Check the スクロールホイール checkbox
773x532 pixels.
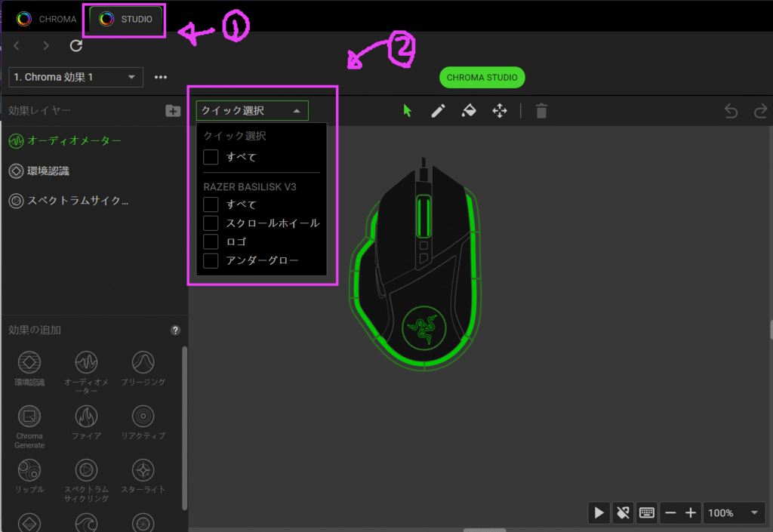point(211,223)
